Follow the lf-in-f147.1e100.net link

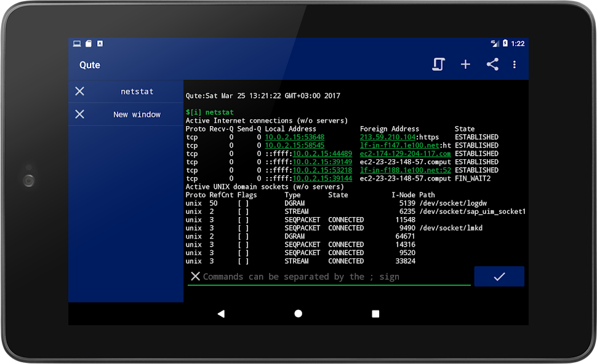click(x=400, y=146)
